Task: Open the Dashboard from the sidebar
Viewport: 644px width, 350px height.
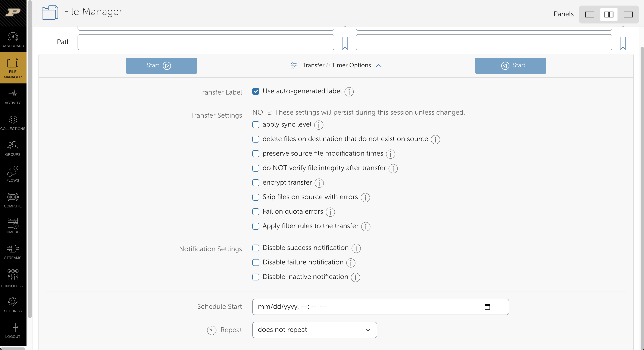Action: coord(13,40)
